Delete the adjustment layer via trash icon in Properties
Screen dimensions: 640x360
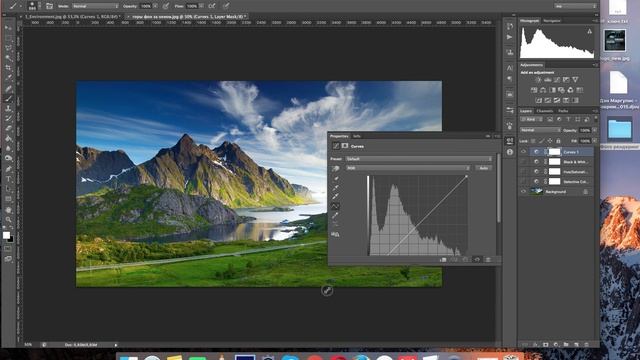tap(488, 260)
